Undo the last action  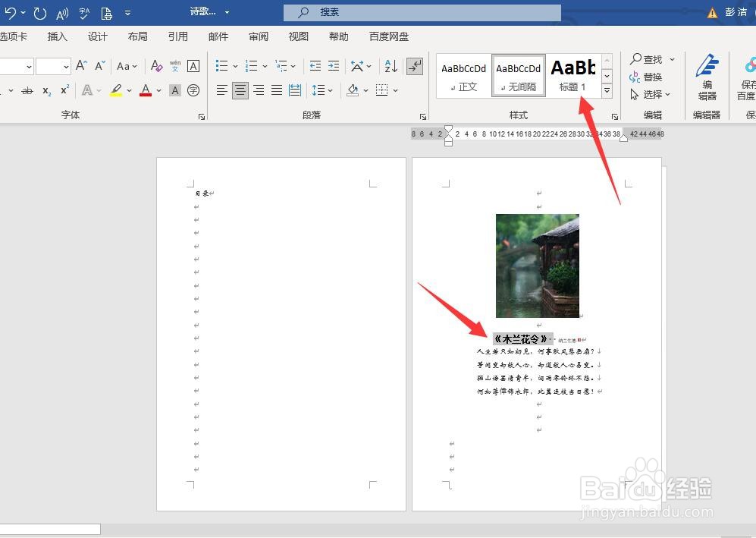10,13
